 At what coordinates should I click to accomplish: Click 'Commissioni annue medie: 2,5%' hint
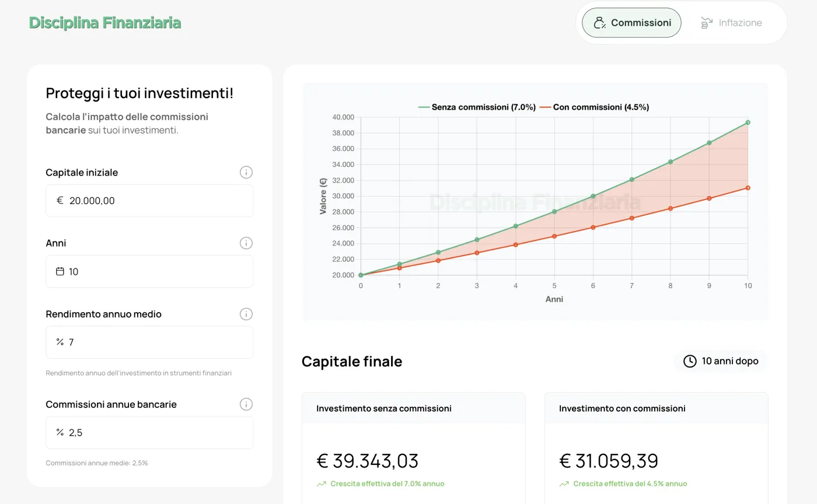click(97, 463)
